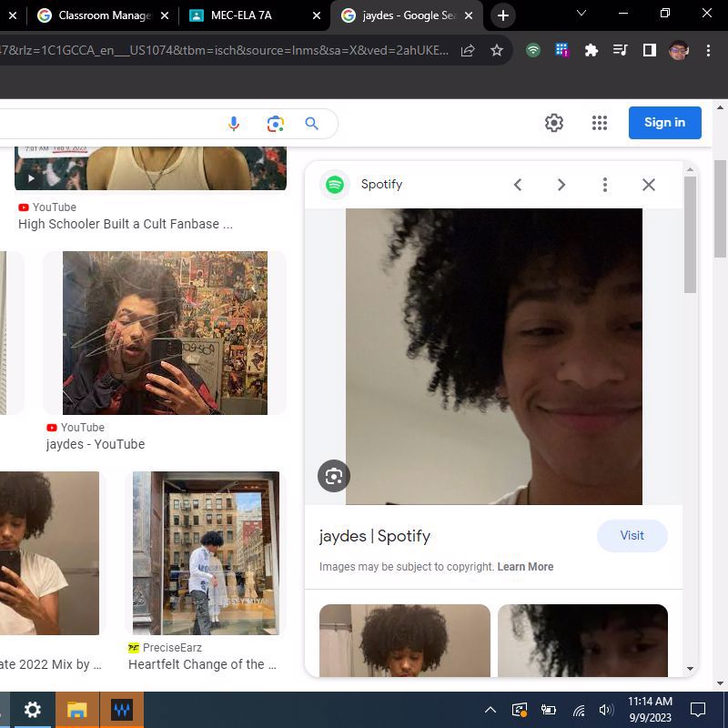Viewport: 728px width, 728px height.
Task: Select related image with curly hair by curtain
Action: (404, 641)
